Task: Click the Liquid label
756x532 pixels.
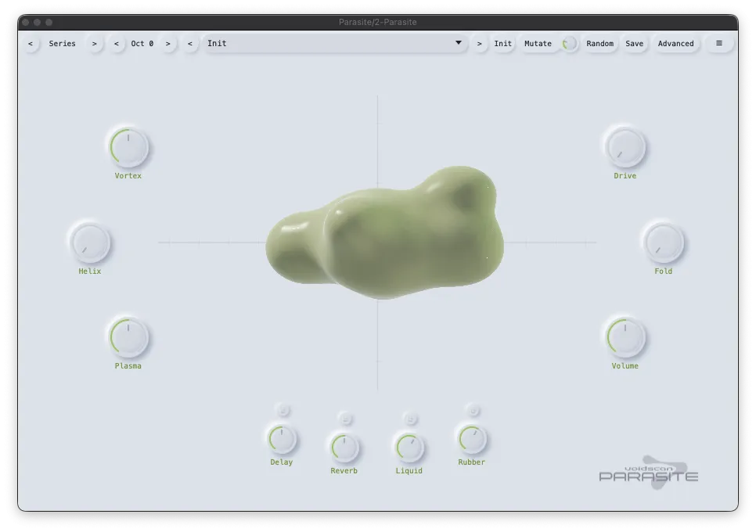Action: (x=409, y=471)
